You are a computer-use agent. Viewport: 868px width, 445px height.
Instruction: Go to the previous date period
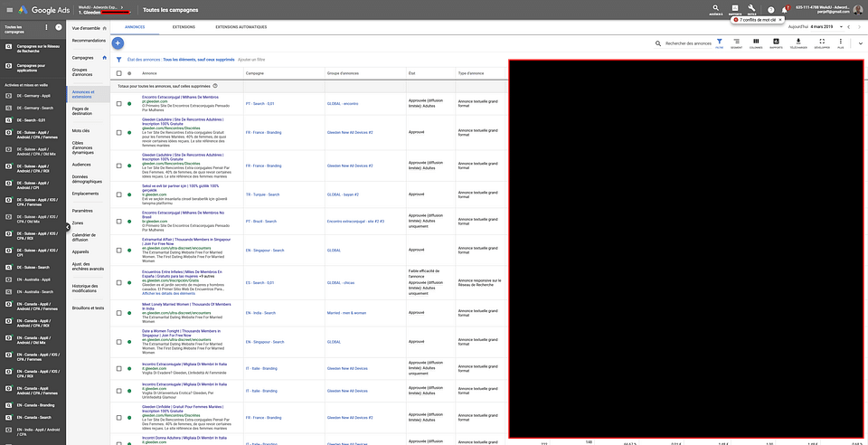849,26
